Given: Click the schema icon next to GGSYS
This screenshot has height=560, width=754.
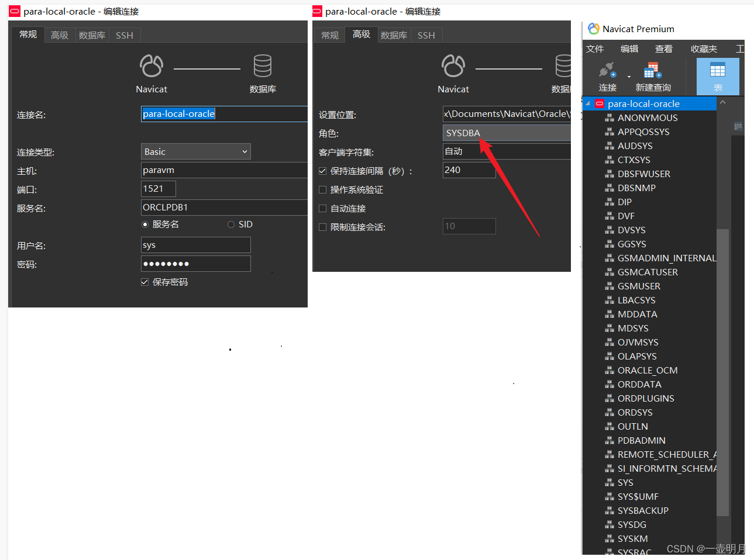Looking at the screenshot, I should (x=610, y=244).
